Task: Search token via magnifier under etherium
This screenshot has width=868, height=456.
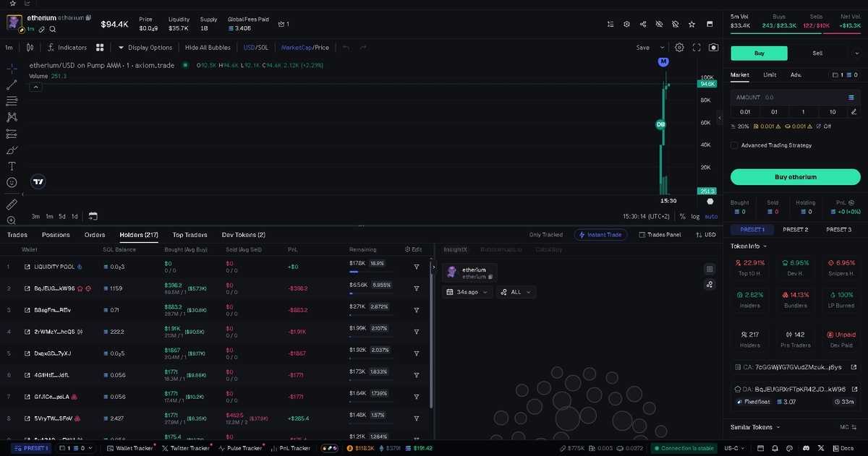Action: pos(54,30)
